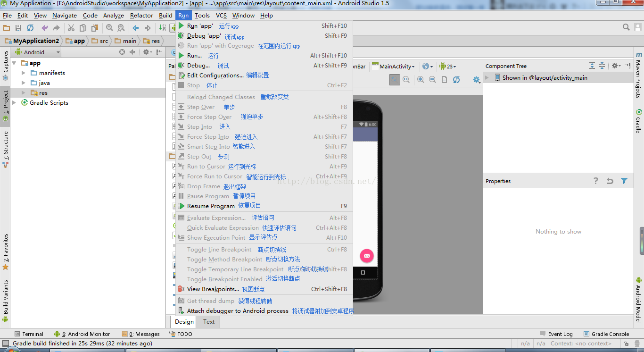Viewport: 644px width, 352px height.
Task: Click the Paste toolbar icon
Action: (x=95, y=28)
